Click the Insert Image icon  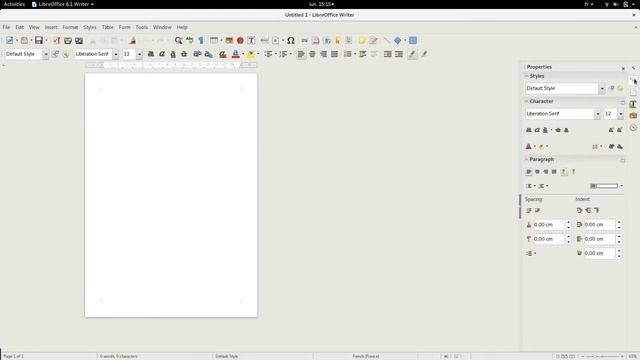pos(229,40)
